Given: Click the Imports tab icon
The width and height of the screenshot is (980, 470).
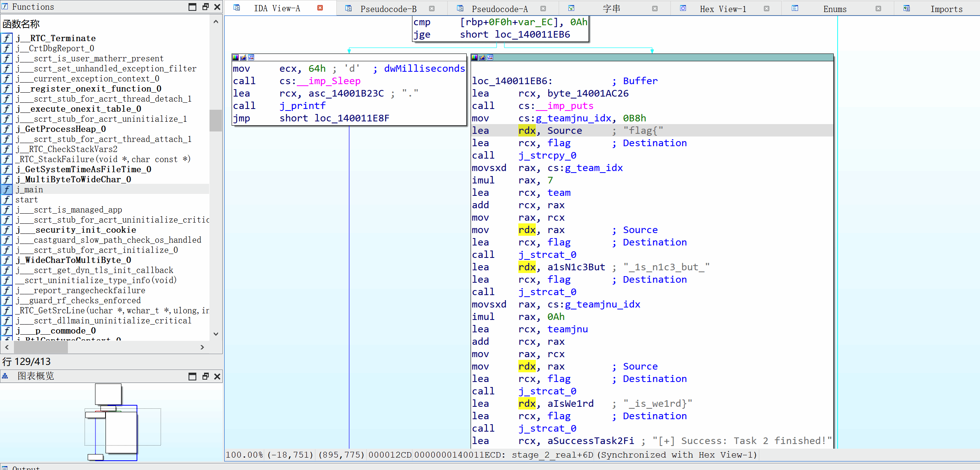Looking at the screenshot, I should pyautogui.click(x=907, y=8).
